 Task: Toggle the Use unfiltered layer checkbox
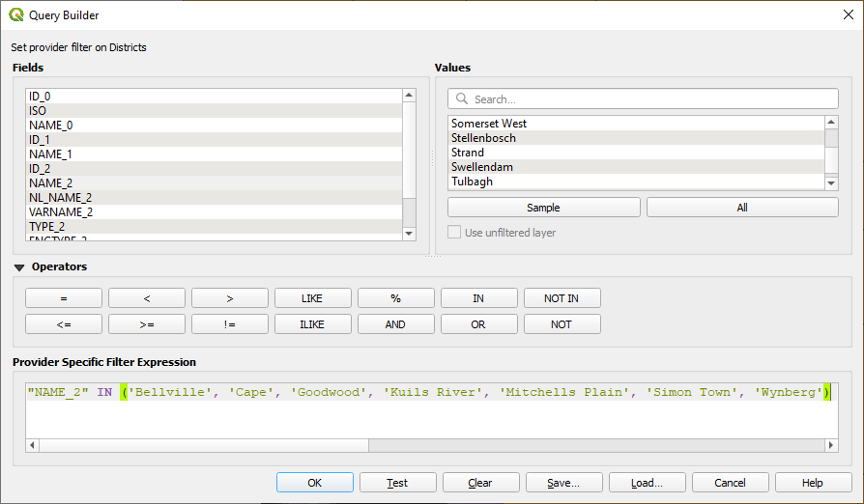[455, 233]
